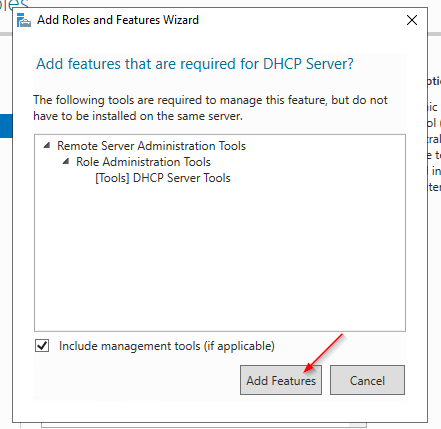
Task: Collapse the Remote Server Administration Tools arrow
Action: point(47,145)
